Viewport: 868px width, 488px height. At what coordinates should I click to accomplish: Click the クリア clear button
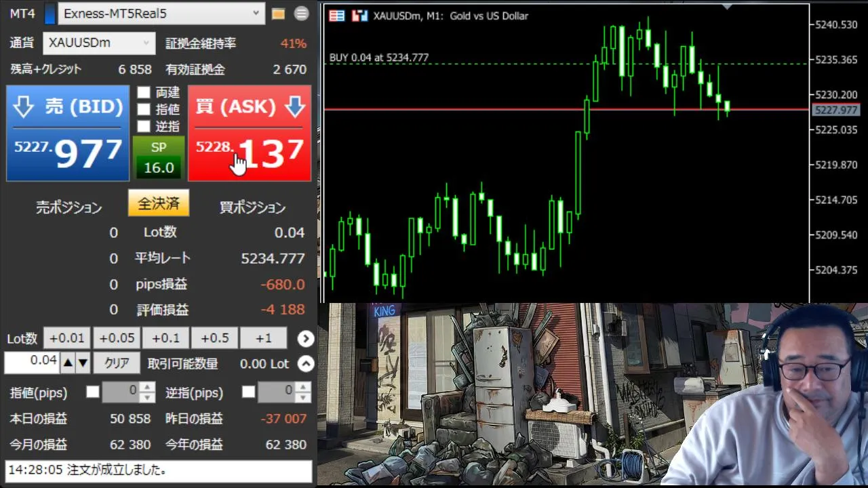(x=117, y=363)
